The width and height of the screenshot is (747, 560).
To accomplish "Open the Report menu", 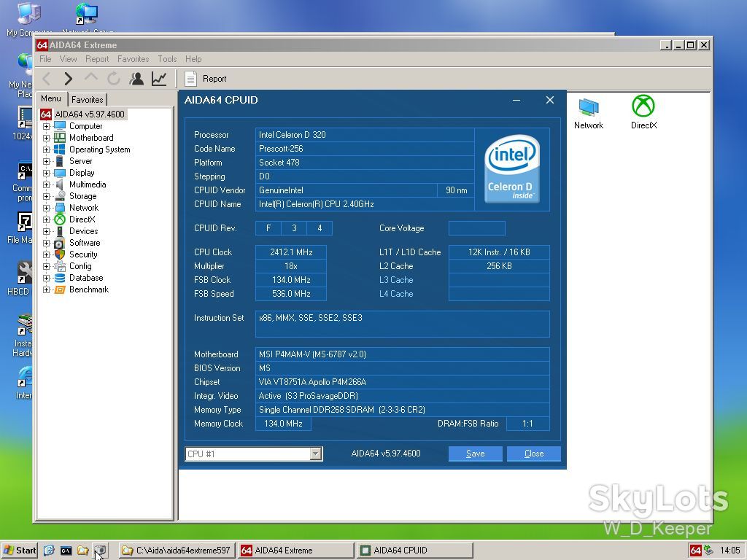I will tap(97, 59).
